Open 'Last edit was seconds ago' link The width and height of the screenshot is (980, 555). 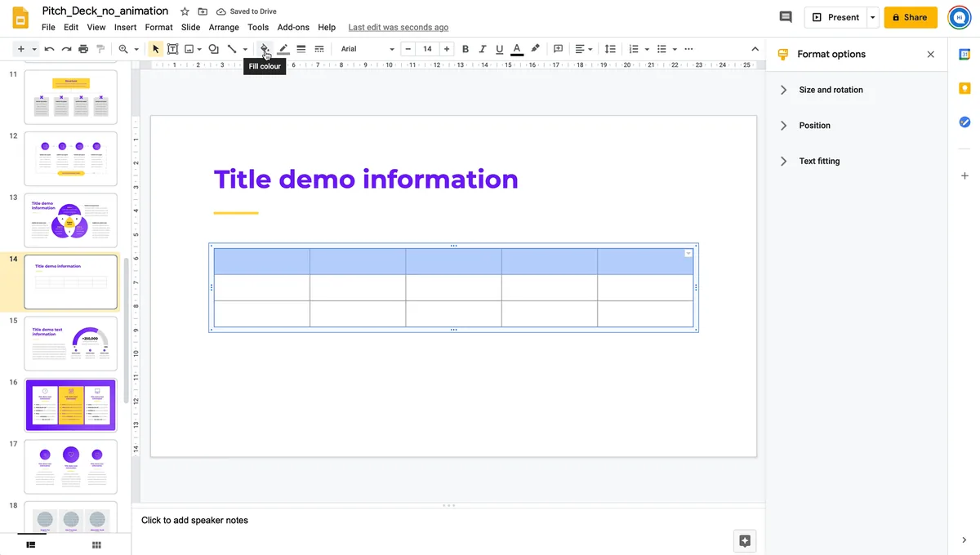[x=398, y=27]
